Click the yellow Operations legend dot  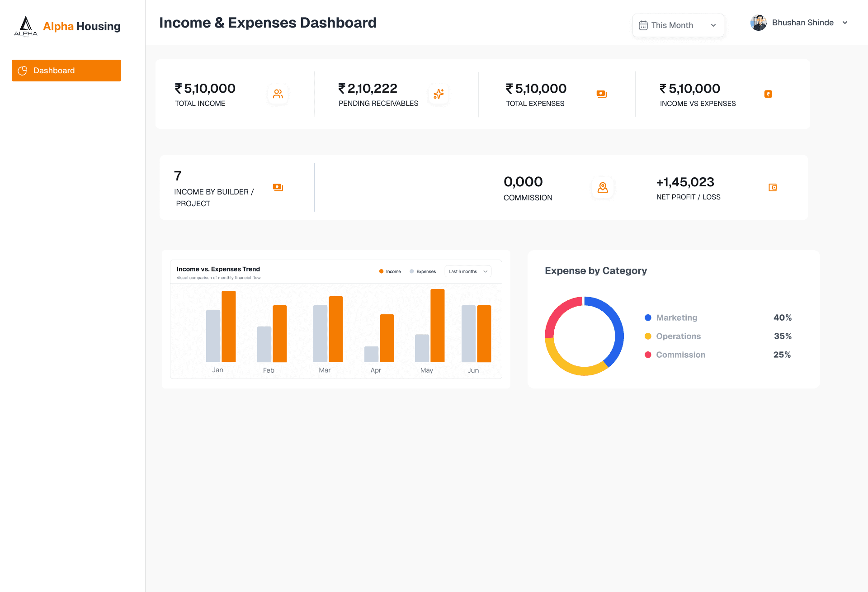648,336
